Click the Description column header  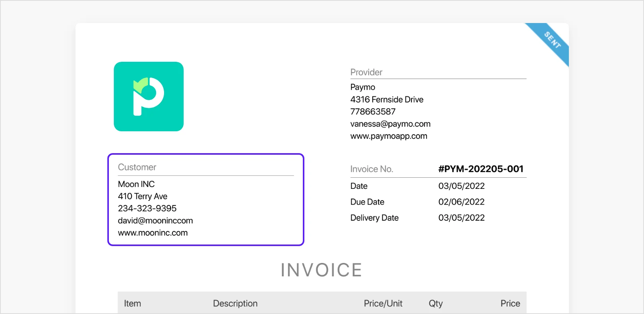[x=235, y=304]
